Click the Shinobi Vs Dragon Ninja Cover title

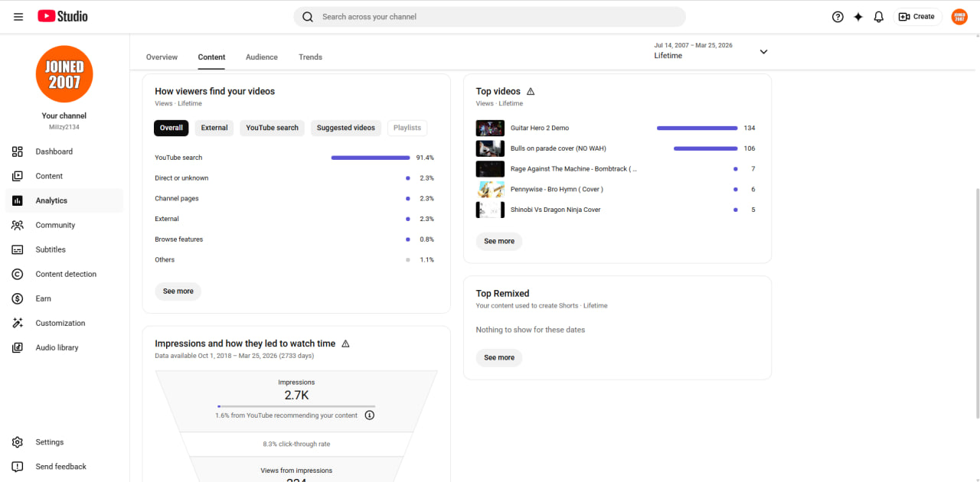tap(556, 210)
